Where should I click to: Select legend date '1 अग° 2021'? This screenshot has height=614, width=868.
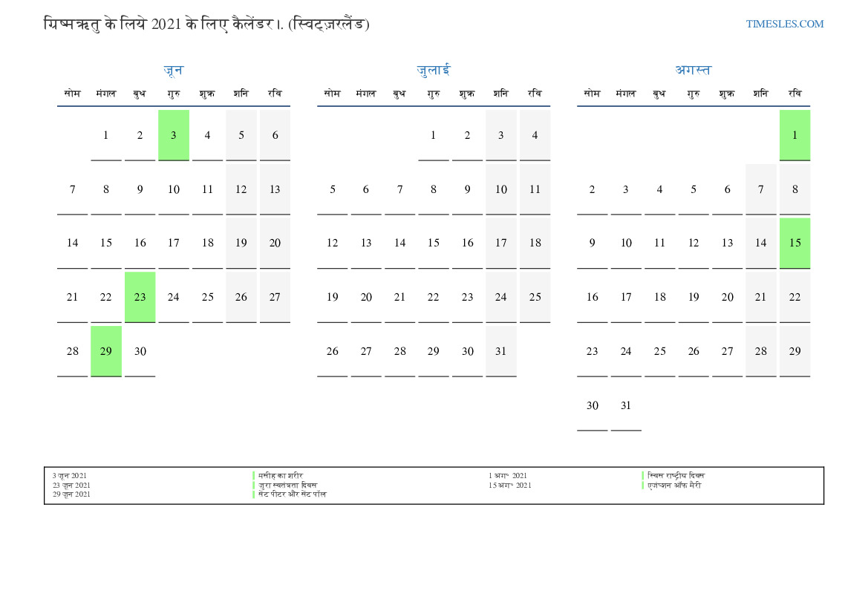(508, 476)
